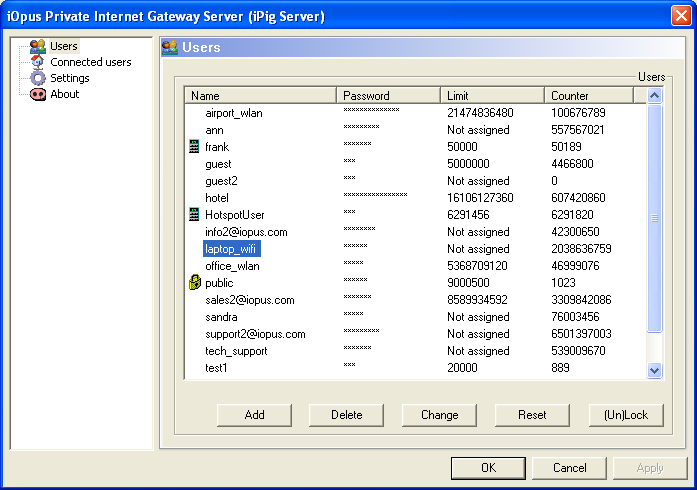
Task: Click the About pig icon
Action: pos(38,94)
